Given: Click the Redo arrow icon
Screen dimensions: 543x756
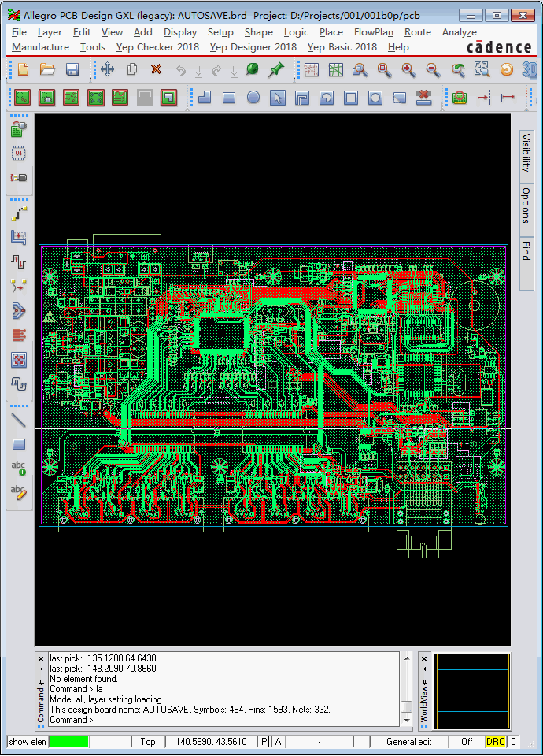Looking at the screenshot, I should click(x=216, y=70).
